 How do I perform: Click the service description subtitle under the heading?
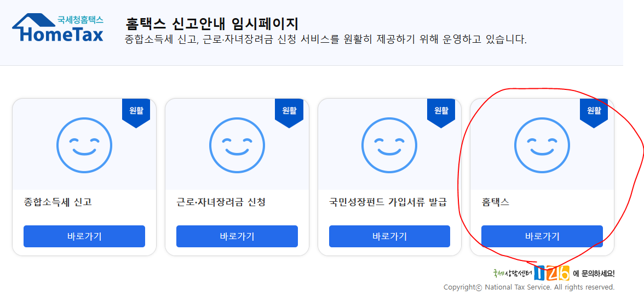click(x=326, y=40)
